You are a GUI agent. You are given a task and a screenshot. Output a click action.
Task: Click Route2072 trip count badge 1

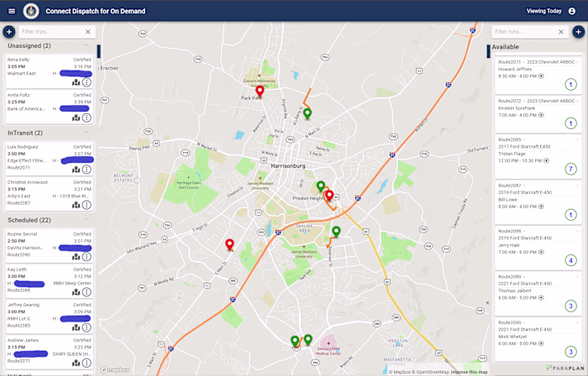point(570,123)
